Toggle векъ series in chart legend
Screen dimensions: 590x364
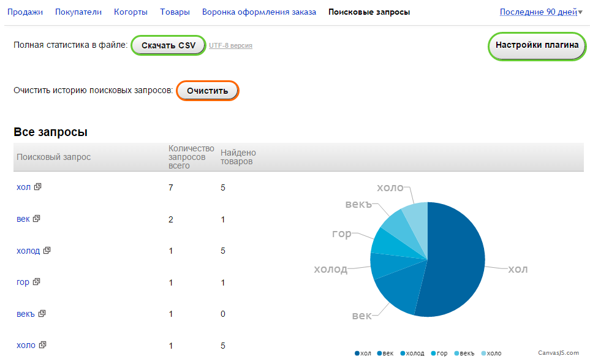click(x=464, y=354)
